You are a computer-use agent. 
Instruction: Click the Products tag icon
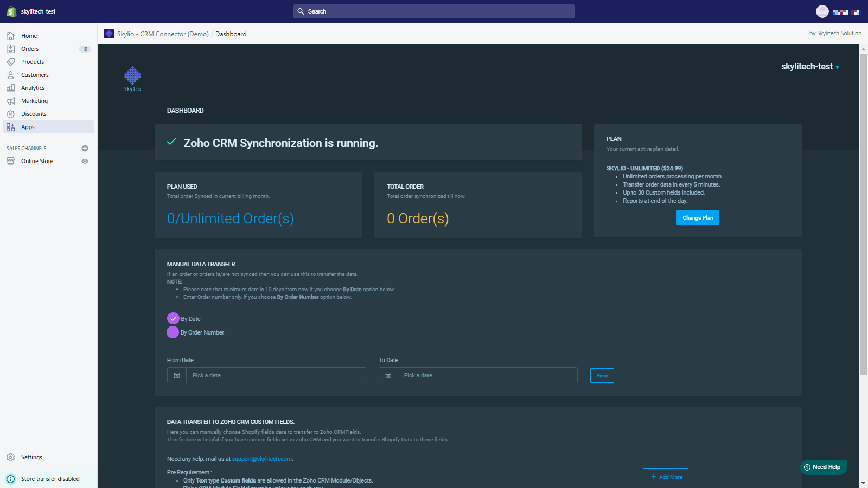(10, 62)
